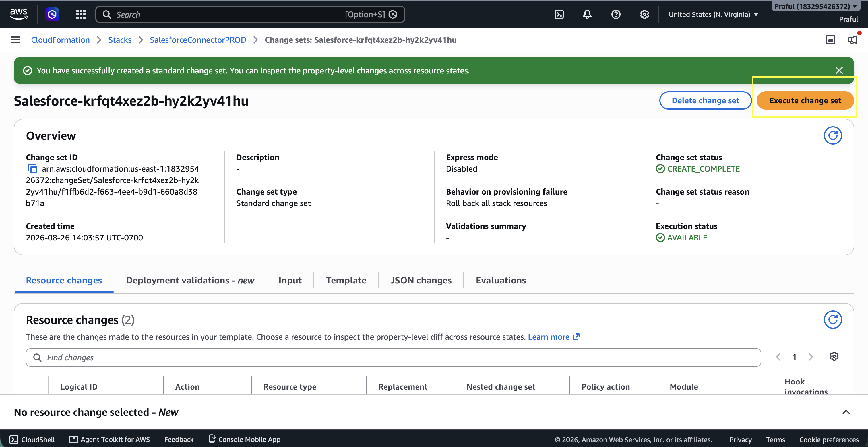The width and height of the screenshot is (868, 447).
Task: Click the Amazon Q purple icon
Action: click(x=52, y=14)
